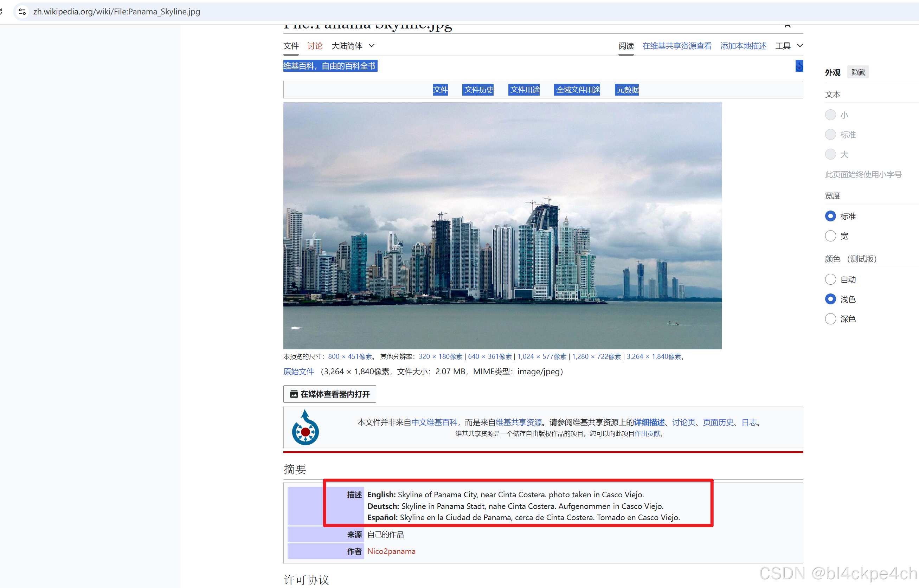Click the small icon at top right of subtitle row
919x588 pixels.
pyautogui.click(x=799, y=66)
